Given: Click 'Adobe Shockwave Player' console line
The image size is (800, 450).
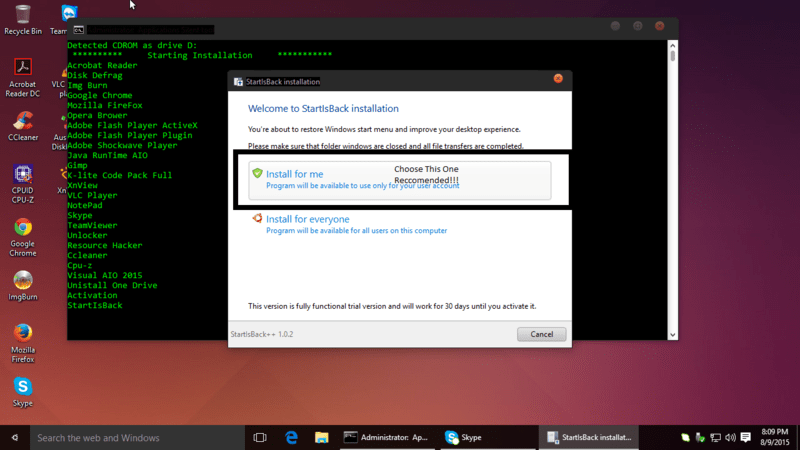Looking at the screenshot, I should [x=122, y=145].
